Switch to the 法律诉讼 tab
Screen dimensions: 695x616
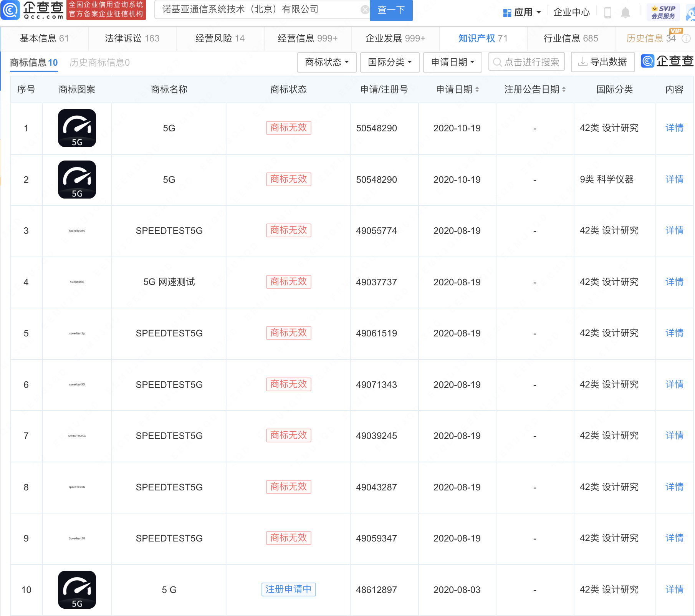click(x=132, y=38)
